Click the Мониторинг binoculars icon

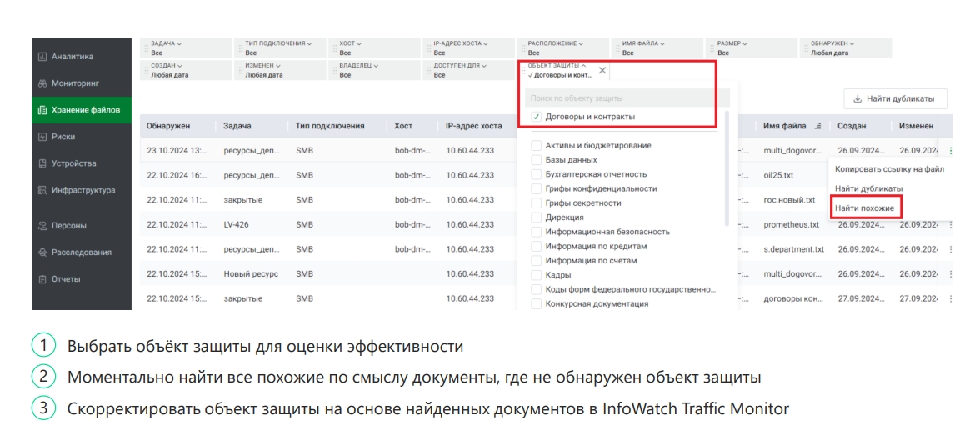(40, 83)
